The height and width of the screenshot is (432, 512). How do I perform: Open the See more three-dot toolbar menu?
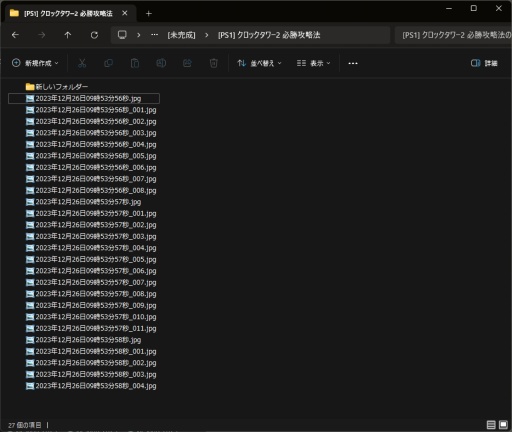tap(353, 63)
